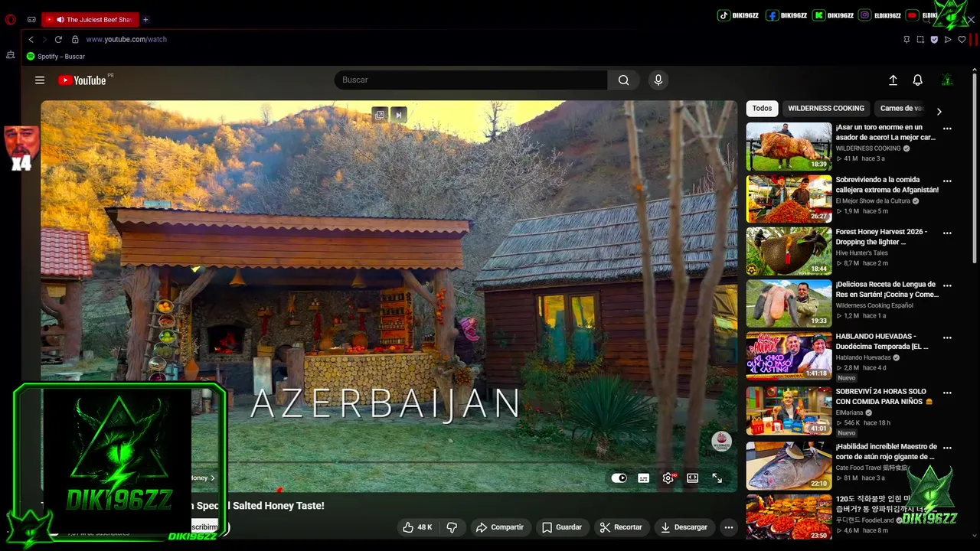The width and height of the screenshot is (980, 551).
Task: Open the player settings gear
Action: click(x=668, y=478)
